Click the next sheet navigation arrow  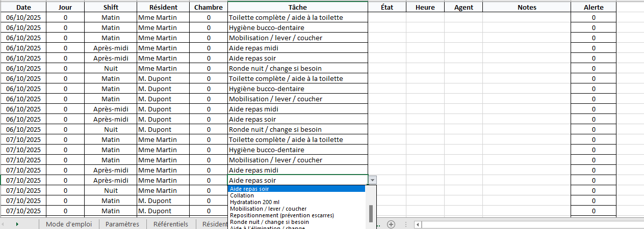17,224
